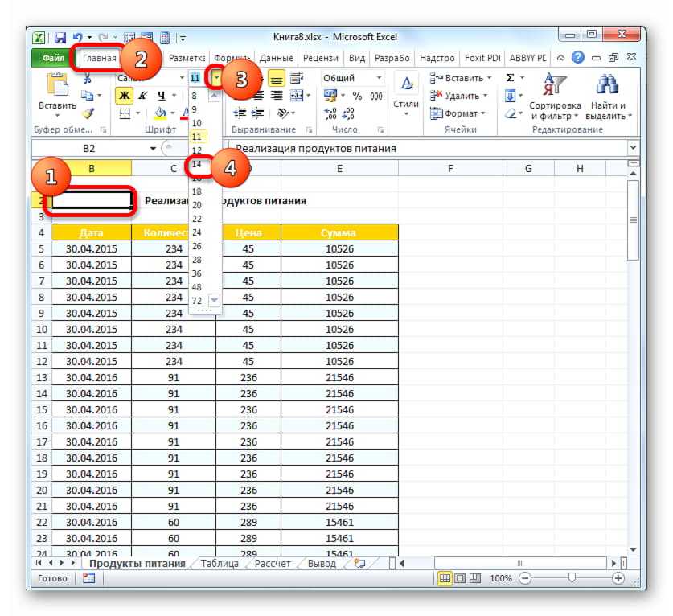Viewport: 673px width, 616px height.
Task: Click the AutoSum sigma icon
Action: [510, 78]
